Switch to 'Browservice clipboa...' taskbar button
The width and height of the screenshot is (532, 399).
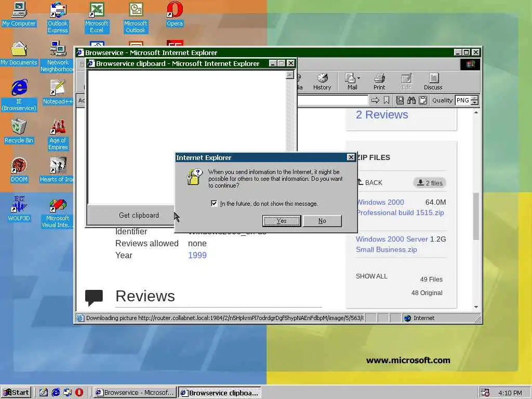coord(220,393)
